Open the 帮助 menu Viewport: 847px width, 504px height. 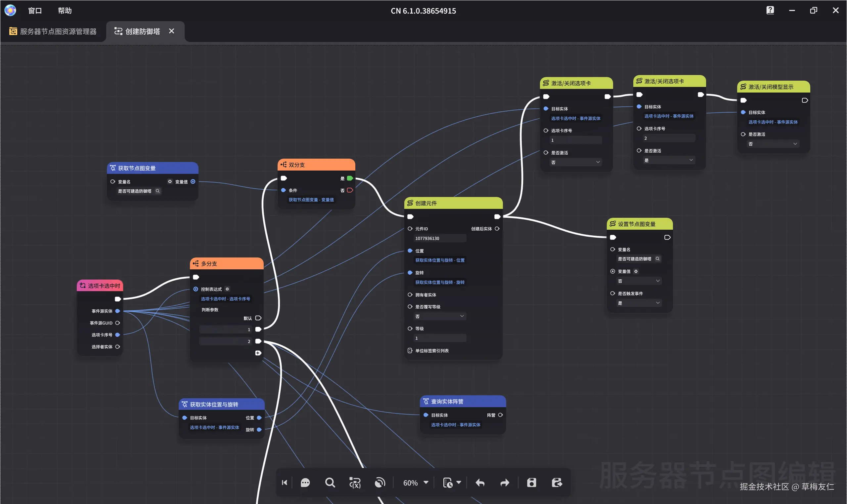65,11
